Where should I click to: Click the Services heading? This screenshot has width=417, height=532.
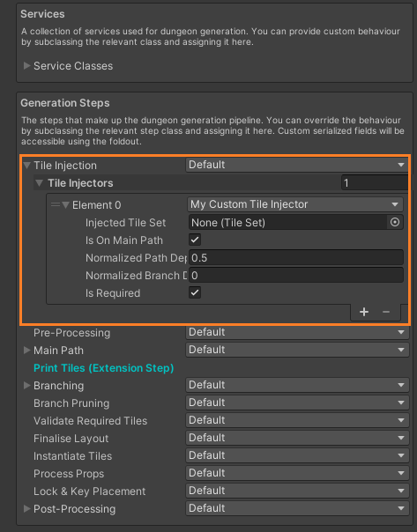(42, 14)
